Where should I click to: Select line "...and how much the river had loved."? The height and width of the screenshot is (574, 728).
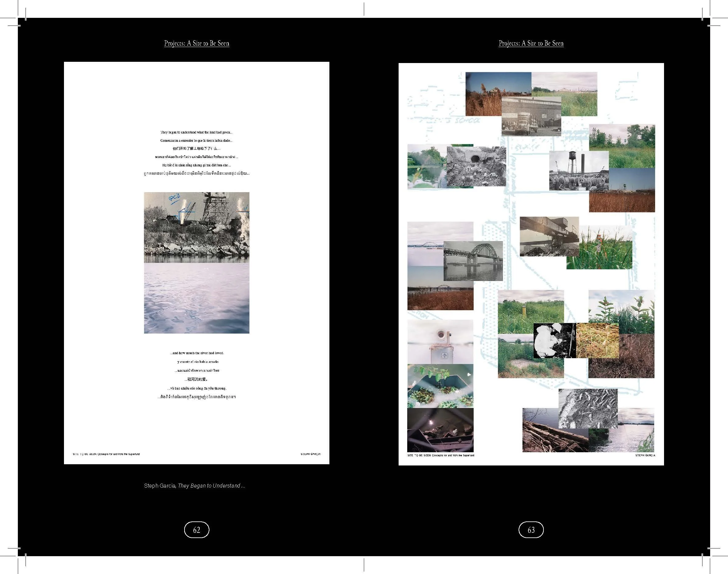197,353
